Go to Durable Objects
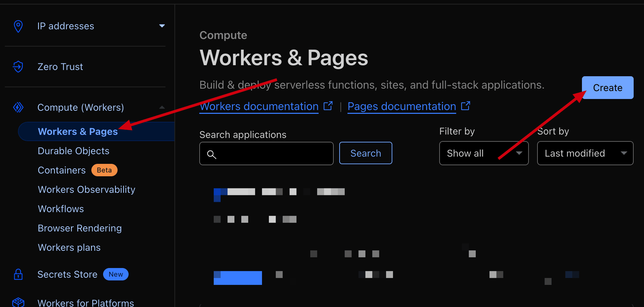The height and width of the screenshot is (307, 644). click(x=73, y=151)
